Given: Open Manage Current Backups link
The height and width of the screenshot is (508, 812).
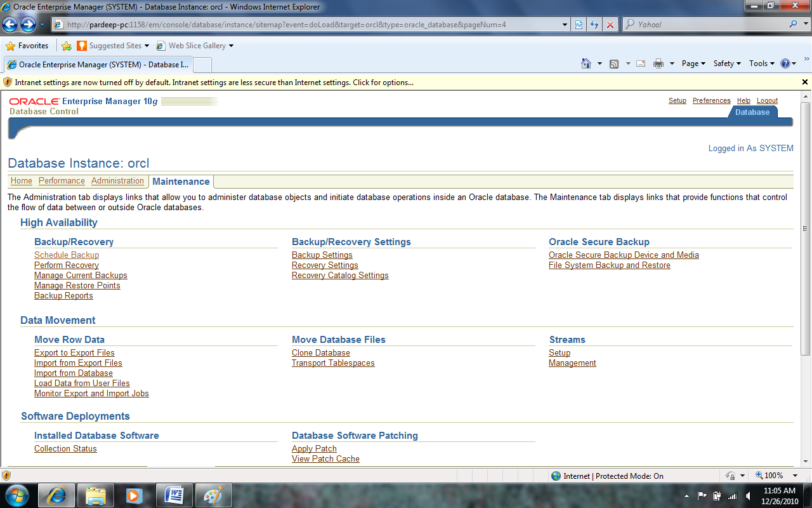Looking at the screenshot, I should 81,276.
